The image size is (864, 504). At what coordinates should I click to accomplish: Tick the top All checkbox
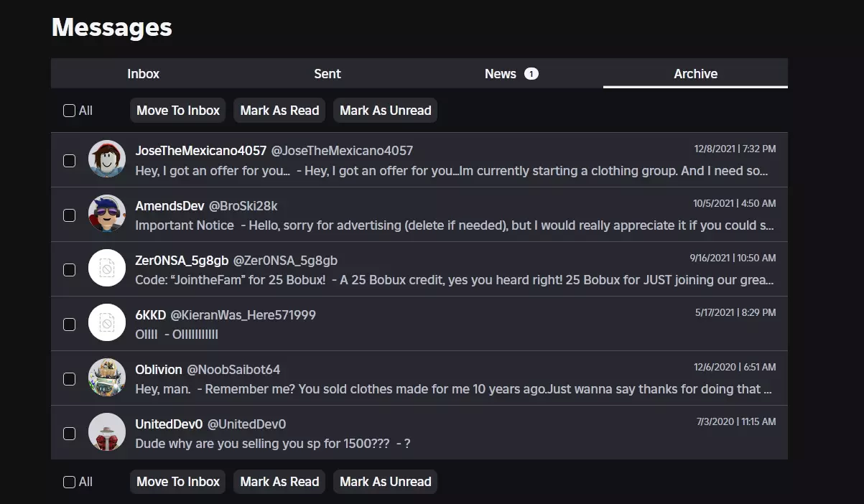(69, 111)
